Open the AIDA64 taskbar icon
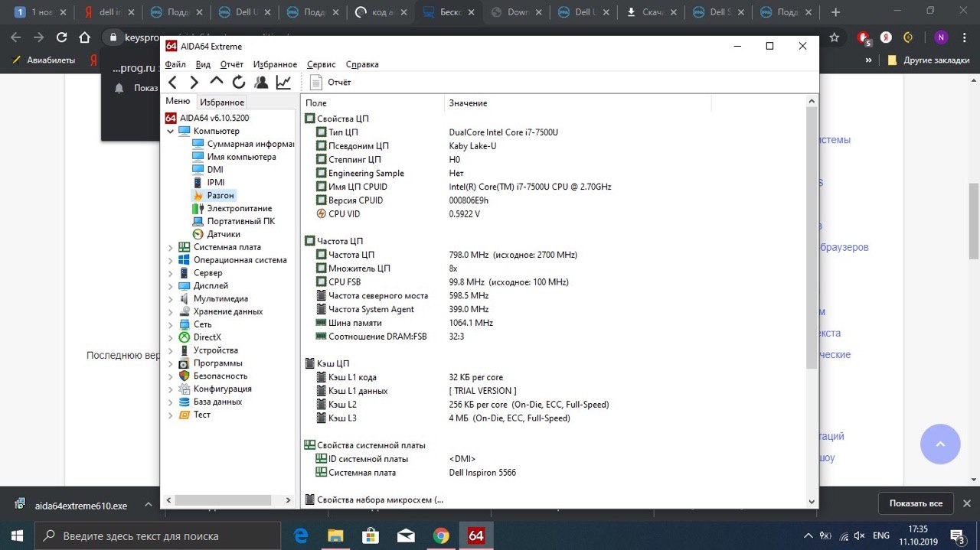 click(475, 535)
